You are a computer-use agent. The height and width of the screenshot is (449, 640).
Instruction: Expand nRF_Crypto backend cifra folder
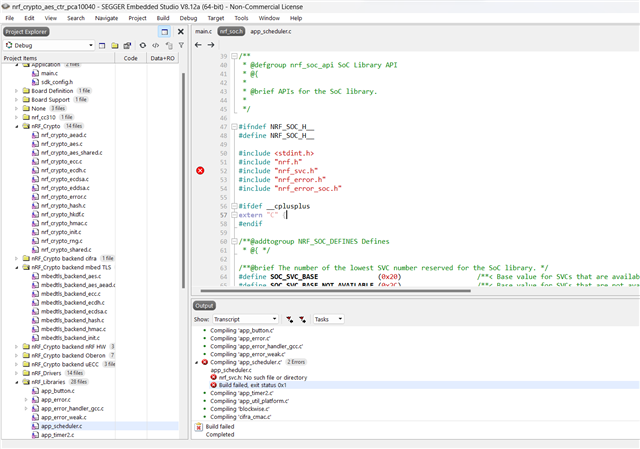[16, 258]
